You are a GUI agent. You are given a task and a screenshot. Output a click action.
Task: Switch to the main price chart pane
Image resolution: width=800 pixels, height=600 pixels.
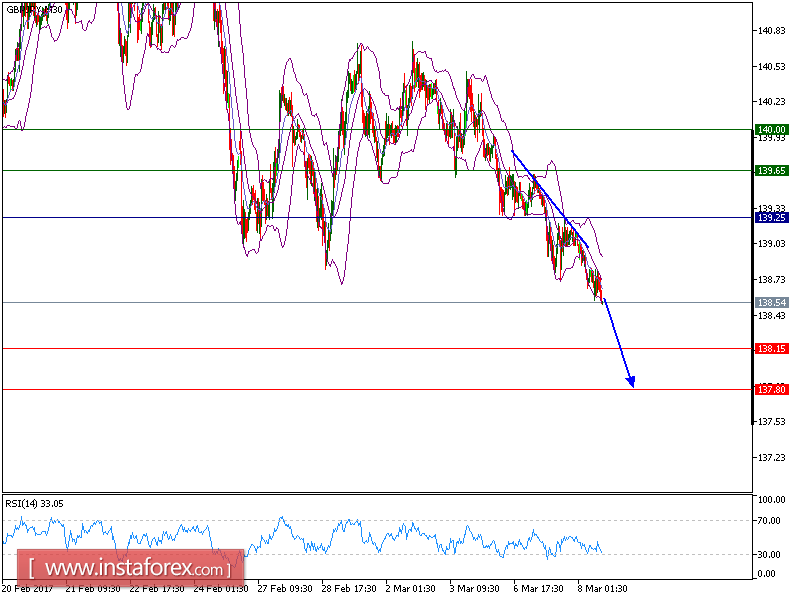400,250
